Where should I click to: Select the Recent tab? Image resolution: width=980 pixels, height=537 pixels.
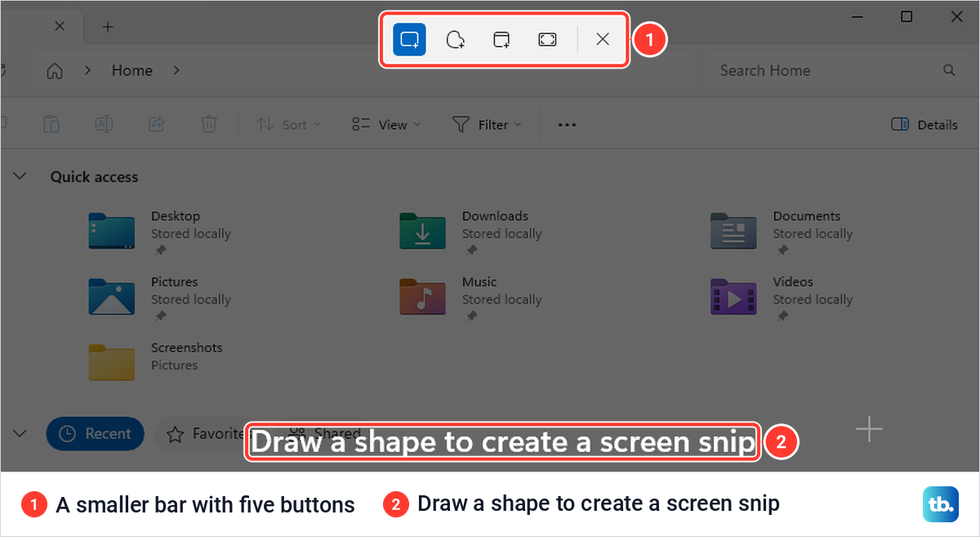pos(95,434)
